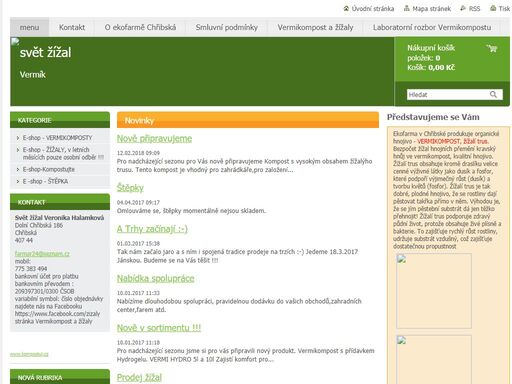The height and width of the screenshot is (384, 512).
Task: Open O ekofarmě Chřibská page
Action: (x=140, y=27)
